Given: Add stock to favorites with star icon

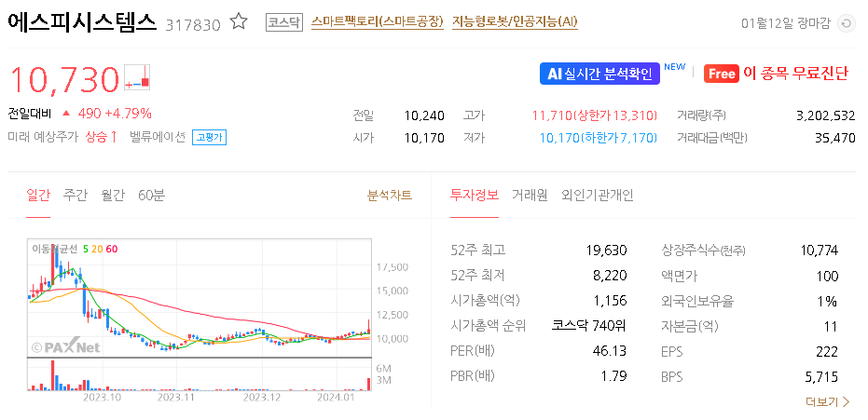Looking at the screenshot, I should click(x=239, y=22).
